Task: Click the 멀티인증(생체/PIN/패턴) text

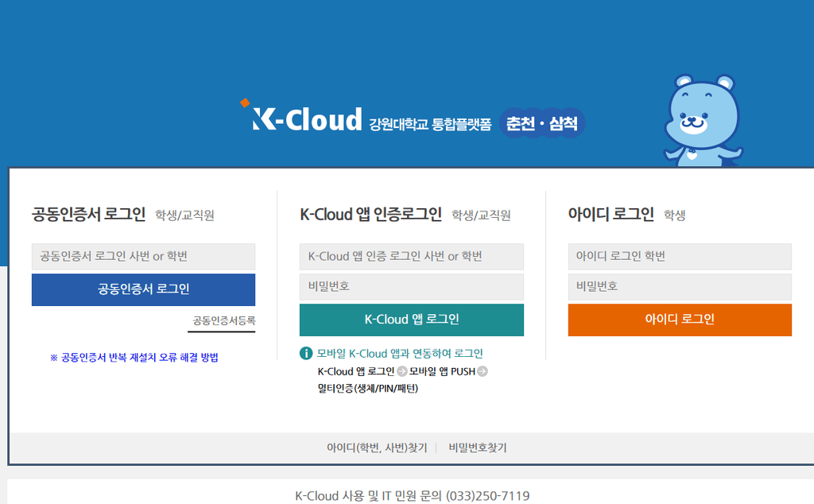Action: click(x=367, y=388)
